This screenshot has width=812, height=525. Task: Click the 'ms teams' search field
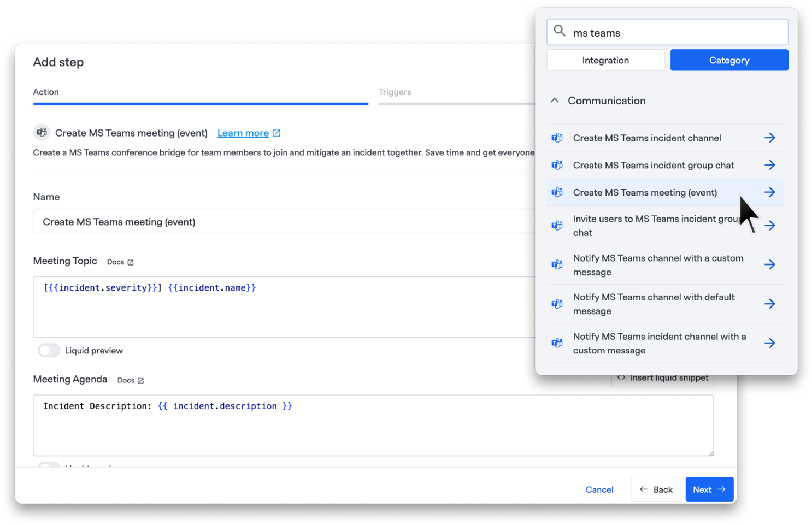[x=667, y=32]
